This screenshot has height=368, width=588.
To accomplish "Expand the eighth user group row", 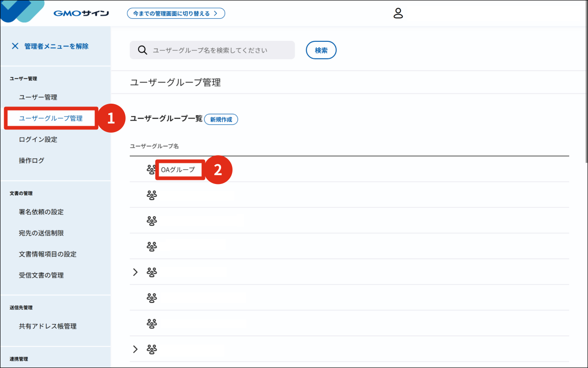I will tap(135, 349).
